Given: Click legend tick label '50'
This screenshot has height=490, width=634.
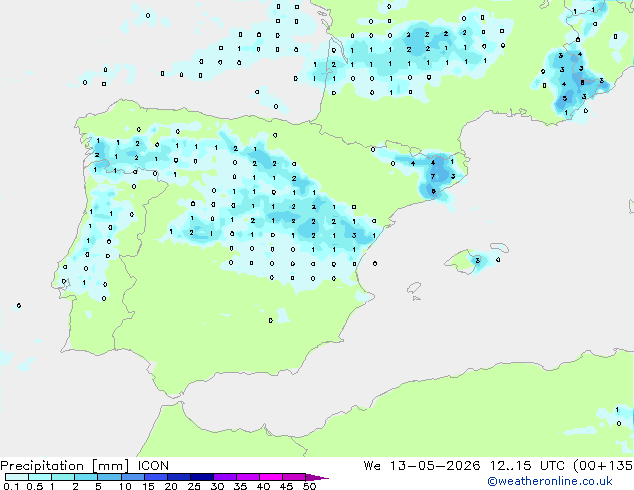Looking at the screenshot, I should pyautogui.click(x=309, y=486).
